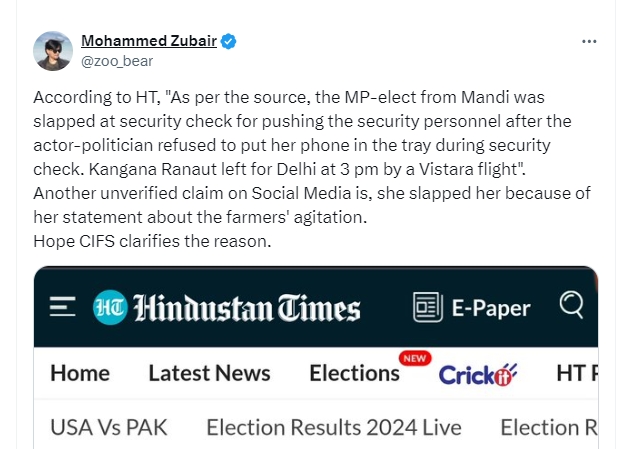Click the Hindustan Times wordmark

coord(246,307)
